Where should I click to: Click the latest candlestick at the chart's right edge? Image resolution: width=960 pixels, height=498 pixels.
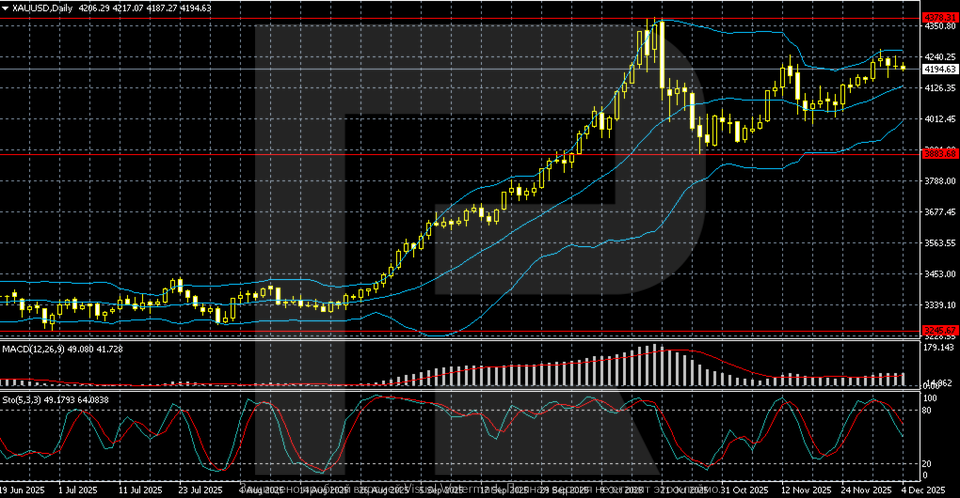point(904,67)
